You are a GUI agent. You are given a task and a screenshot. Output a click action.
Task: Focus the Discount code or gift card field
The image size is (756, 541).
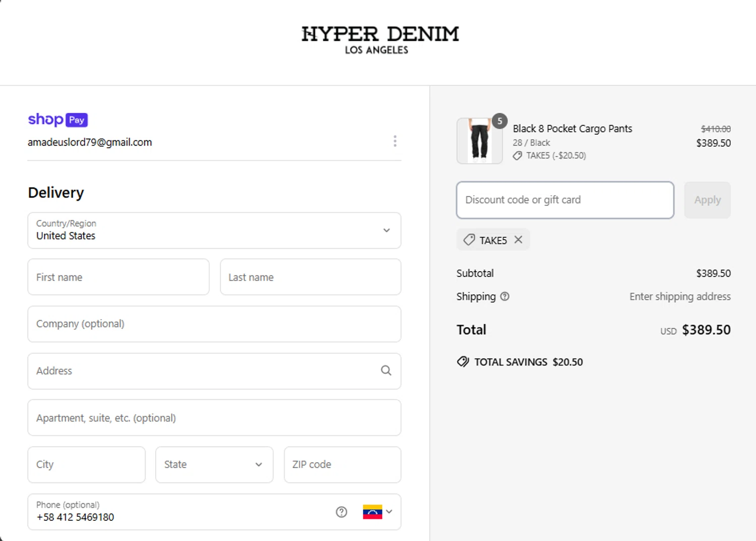pyautogui.click(x=565, y=200)
